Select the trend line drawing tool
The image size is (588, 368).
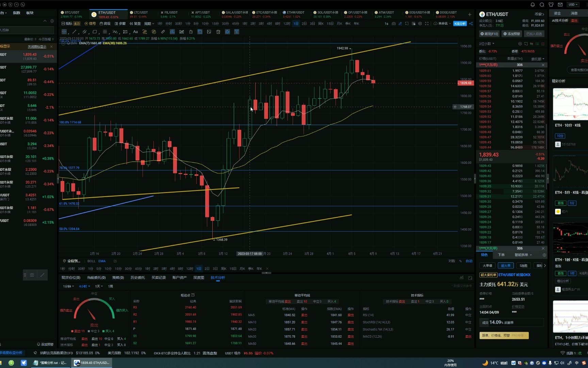point(74,32)
